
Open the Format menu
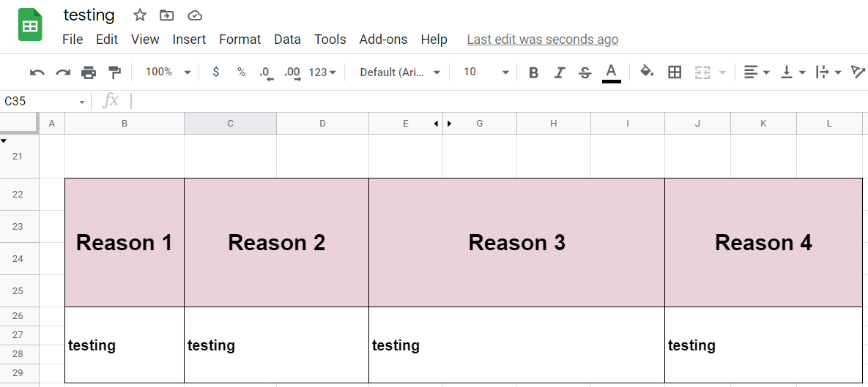tap(240, 40)
